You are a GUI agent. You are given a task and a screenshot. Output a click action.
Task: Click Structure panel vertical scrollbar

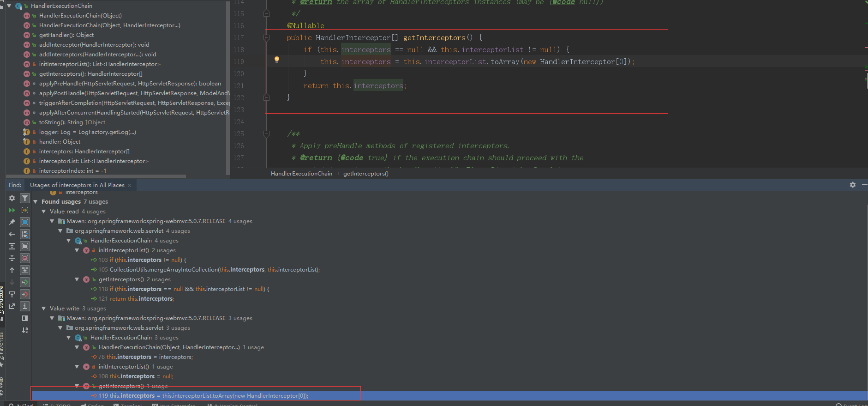pos(228,88)
